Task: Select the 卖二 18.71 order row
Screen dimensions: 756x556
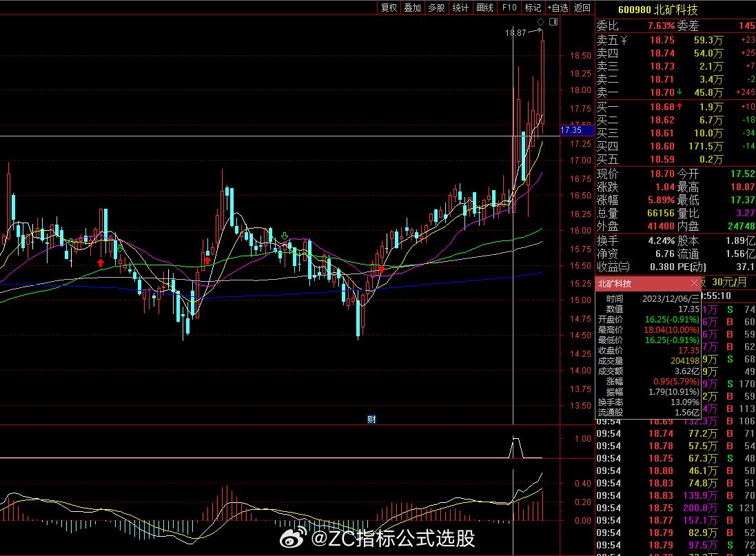Action: click(x=676, y=79)
